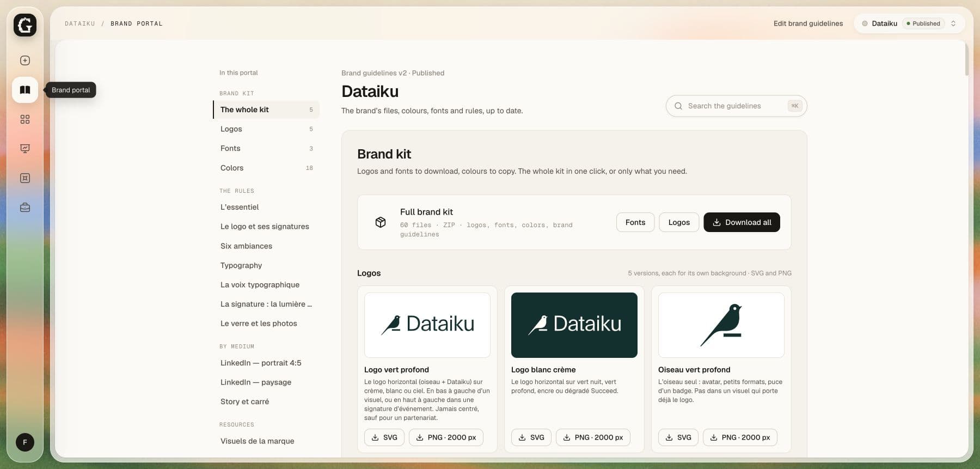This screenshot has height=469, width=980.
Task: Download SVG of Logo vert profond
Action: pyautogui.click(x=384, y=437)
